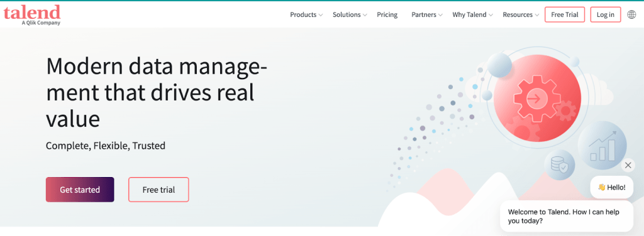
Task: Click the Get started button
Action: [x=80, y=190]
